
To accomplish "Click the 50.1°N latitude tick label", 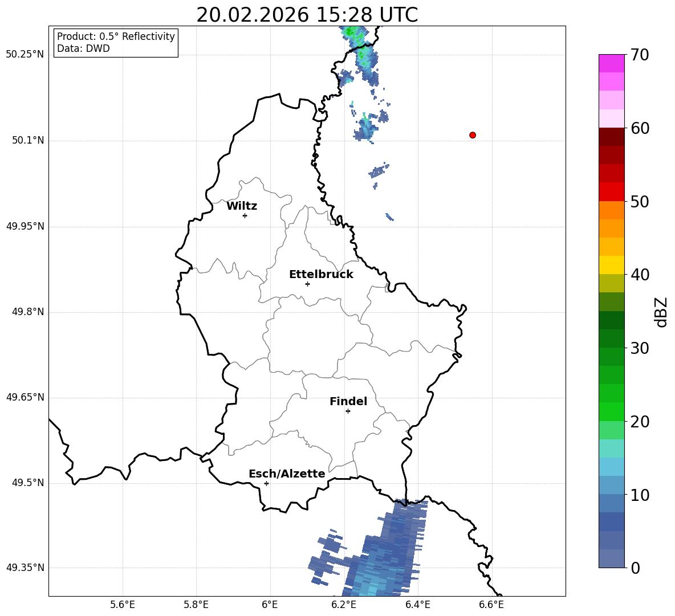I will [27, 140].
